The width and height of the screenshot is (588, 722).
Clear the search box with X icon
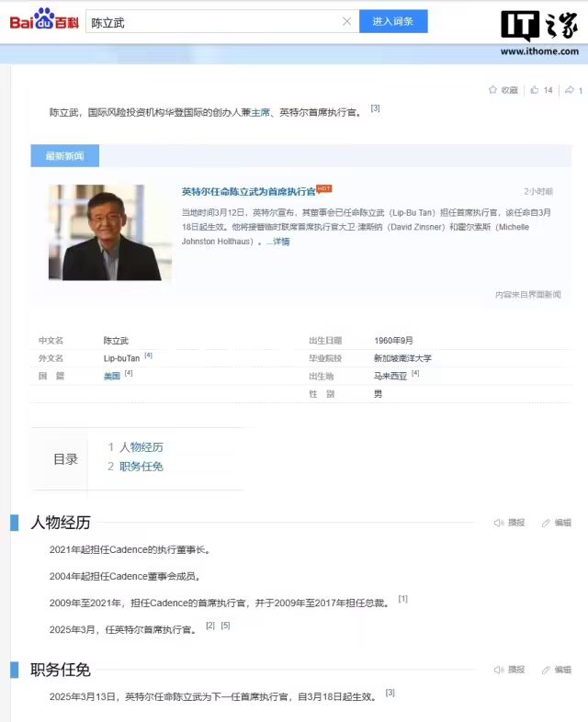[346, 21]
